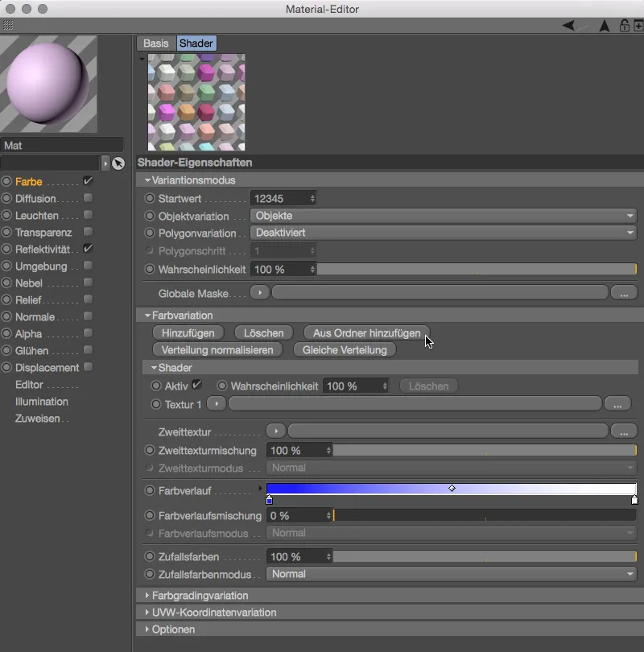Click Aus Ordner hinzufügen button

click(x=366, y=333)
